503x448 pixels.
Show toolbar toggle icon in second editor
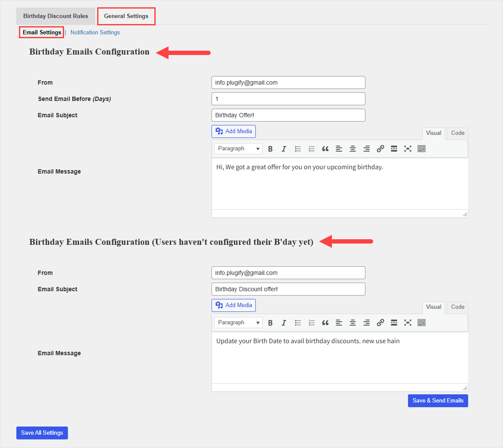(x=421, y=323)
